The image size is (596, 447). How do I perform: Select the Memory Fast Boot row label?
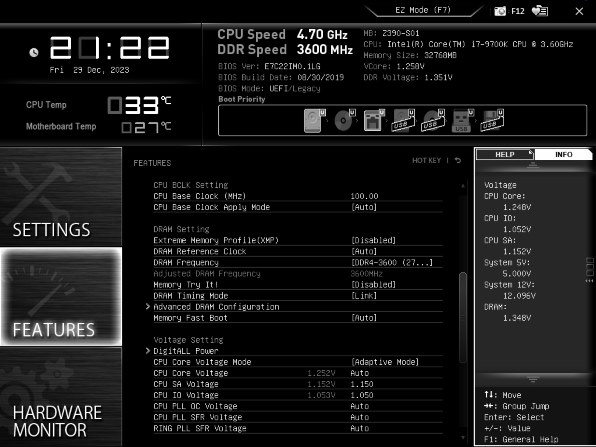coord(190,318)
